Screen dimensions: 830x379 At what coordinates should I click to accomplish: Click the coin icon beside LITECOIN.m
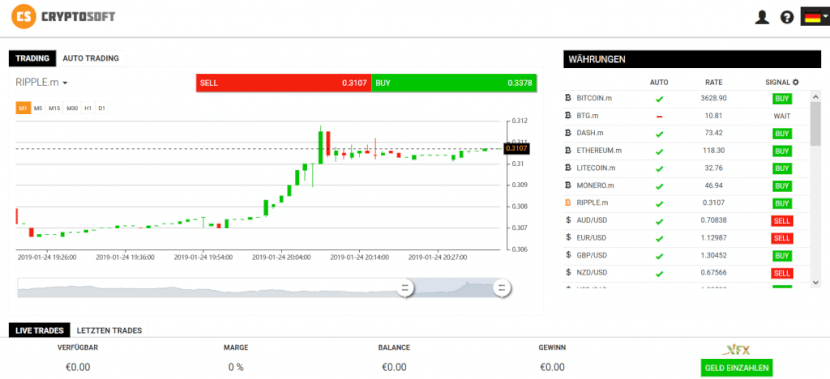tap(569, 168)
